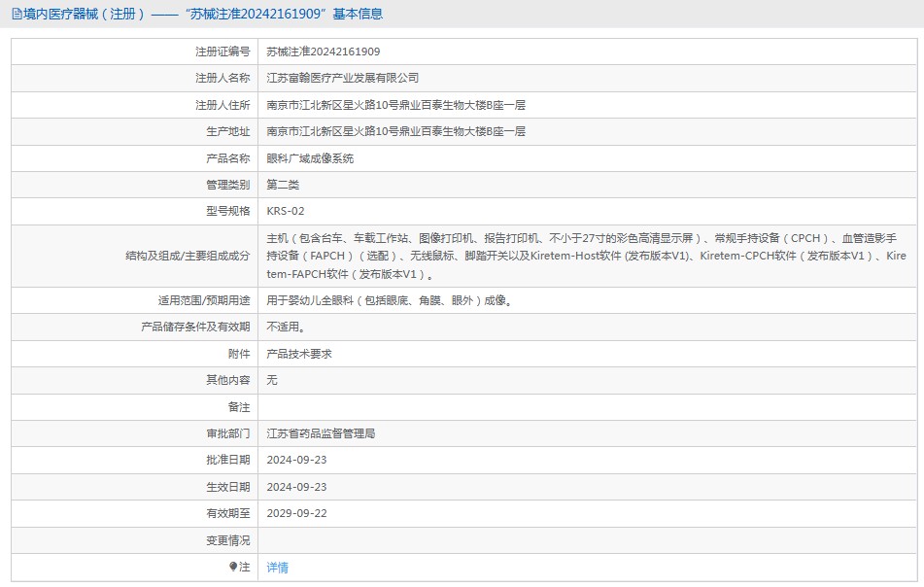Select the 管理类别 value 第二类
This screenshot has width=924, height=587.
point(283,184)
